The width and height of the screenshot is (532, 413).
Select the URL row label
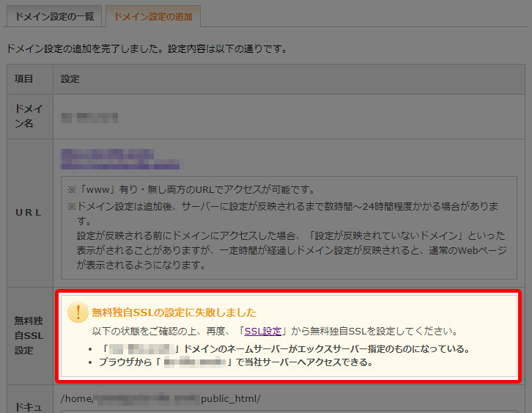click(29, 213)
